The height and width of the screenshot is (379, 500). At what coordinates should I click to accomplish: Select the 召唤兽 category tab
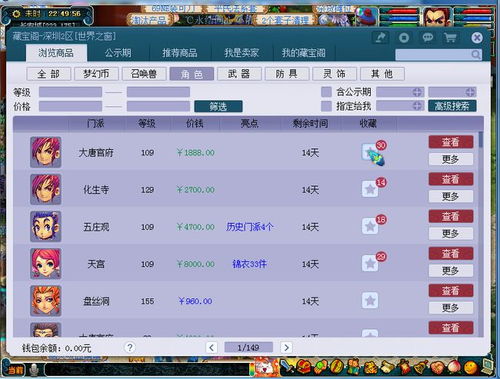[144, 74]
